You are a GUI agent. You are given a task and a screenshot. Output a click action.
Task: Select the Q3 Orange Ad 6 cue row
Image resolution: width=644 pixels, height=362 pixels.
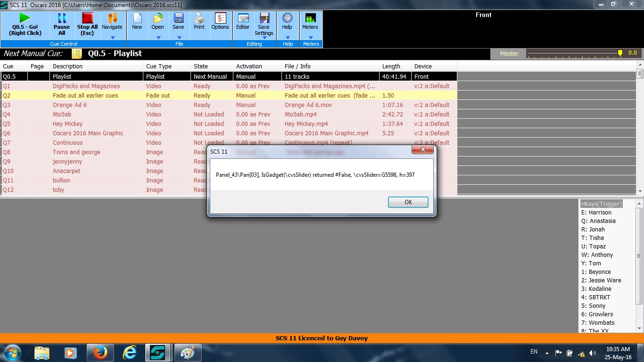(x=69, y=105)
